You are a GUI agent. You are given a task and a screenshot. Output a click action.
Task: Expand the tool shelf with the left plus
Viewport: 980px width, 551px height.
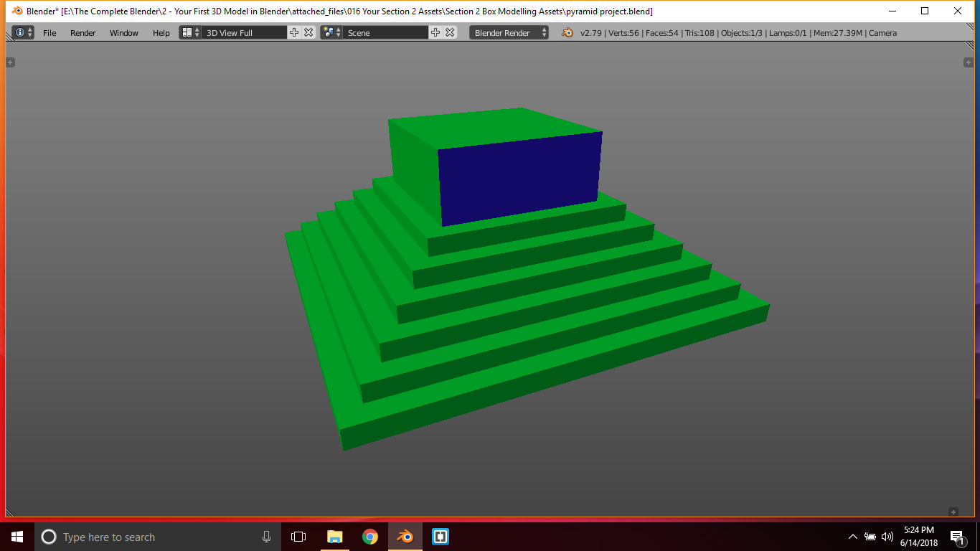pyautogui.click(x=10, y=62)
